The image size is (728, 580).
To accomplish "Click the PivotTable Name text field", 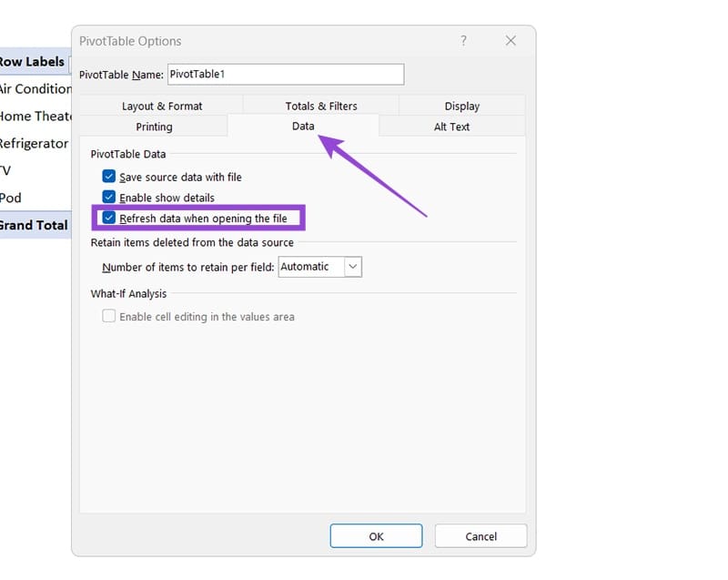I will [285, 75].
